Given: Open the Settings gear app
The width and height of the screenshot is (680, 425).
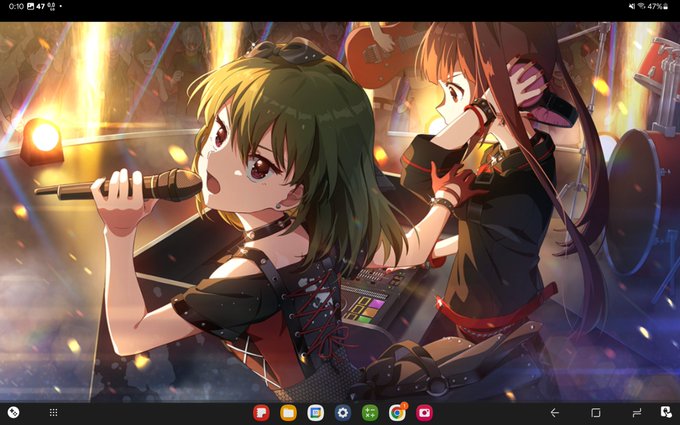Looking at the screenshot, I should pos(343,412).
